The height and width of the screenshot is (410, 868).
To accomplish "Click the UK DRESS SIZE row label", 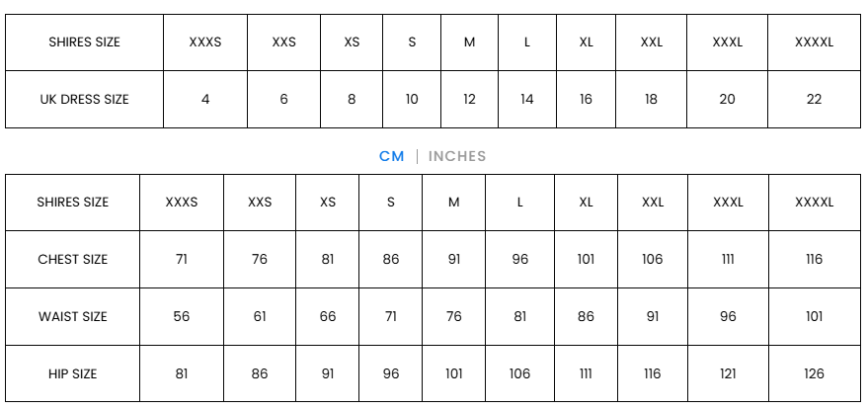I will click(x=84, y=99).
